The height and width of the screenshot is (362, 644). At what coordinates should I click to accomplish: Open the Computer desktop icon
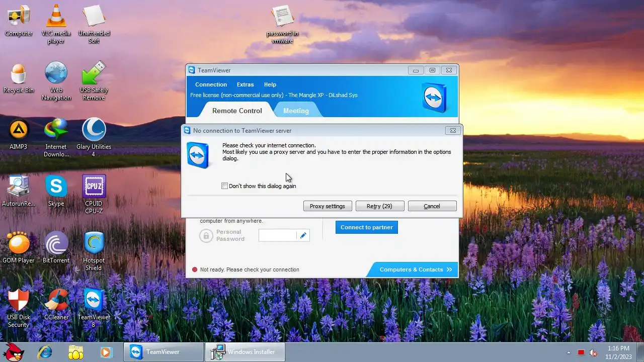click(19, 21)
